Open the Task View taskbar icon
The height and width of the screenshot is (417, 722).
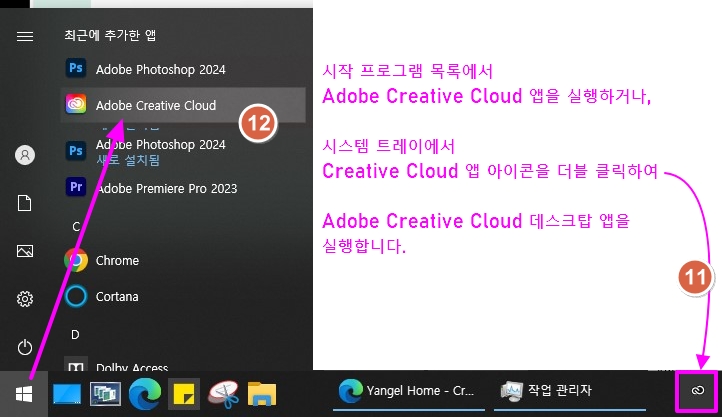coord(105,394)
